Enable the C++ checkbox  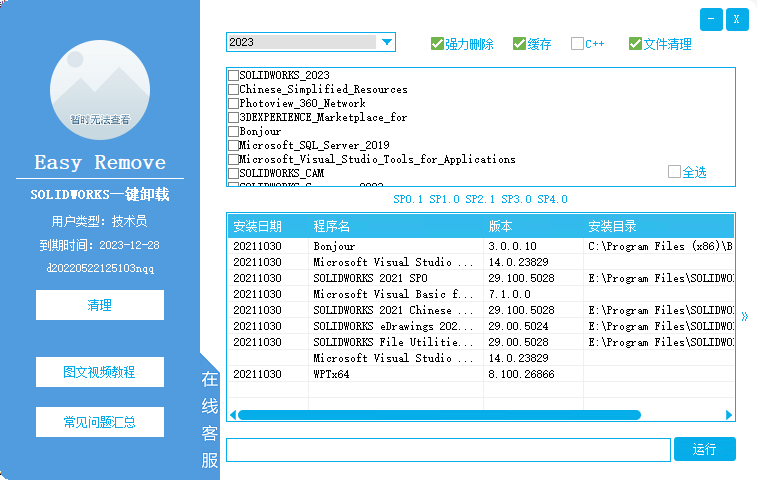click(x=577, y=44)
